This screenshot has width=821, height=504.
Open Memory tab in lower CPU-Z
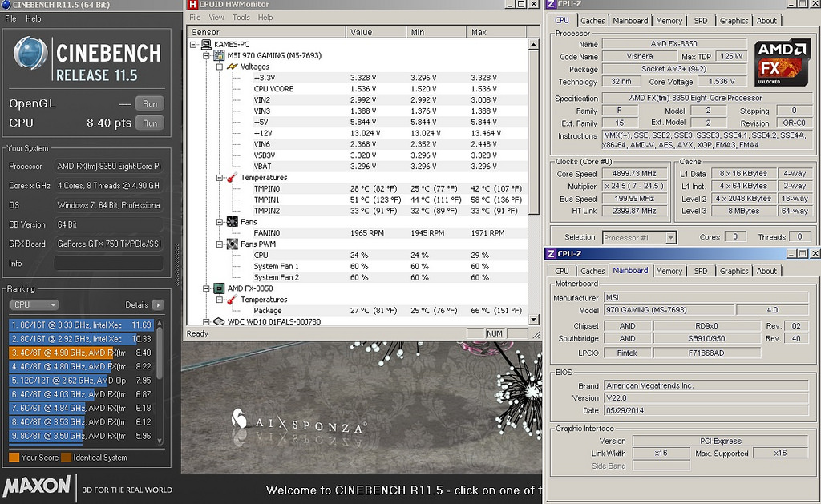coord(669,271)
